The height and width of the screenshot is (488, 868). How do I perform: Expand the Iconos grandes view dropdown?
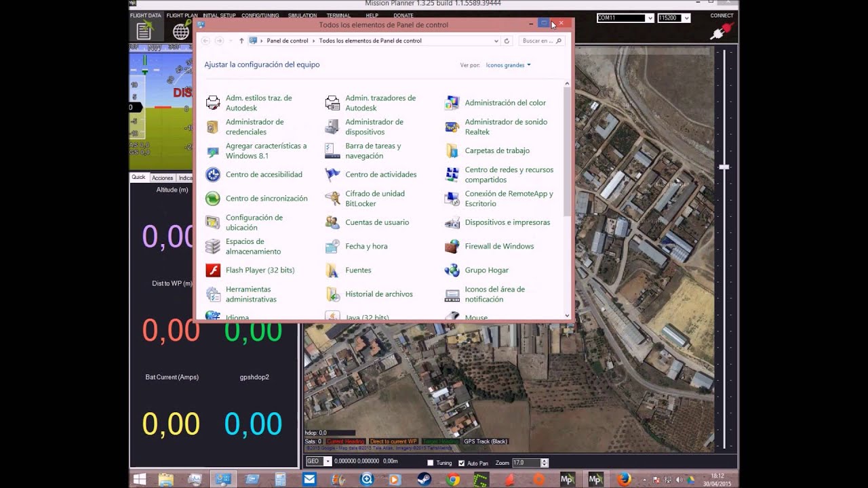(x=509, y=65)
